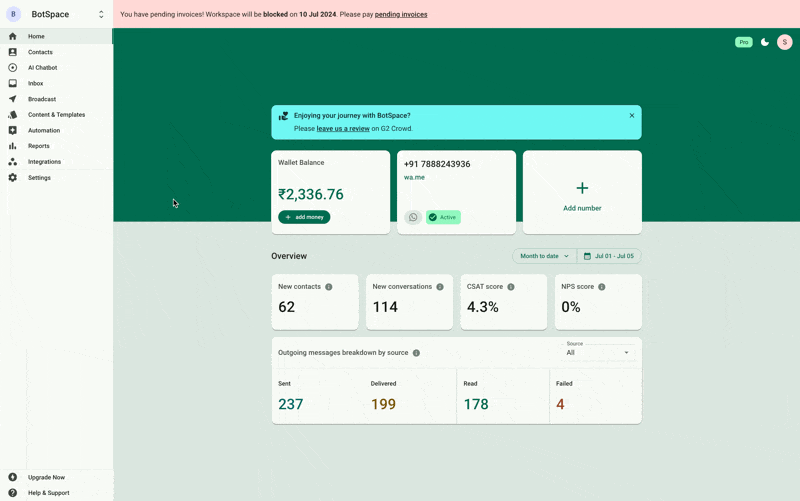Dismiss the G2 review banner
The image size is (800, 501).
632,115
